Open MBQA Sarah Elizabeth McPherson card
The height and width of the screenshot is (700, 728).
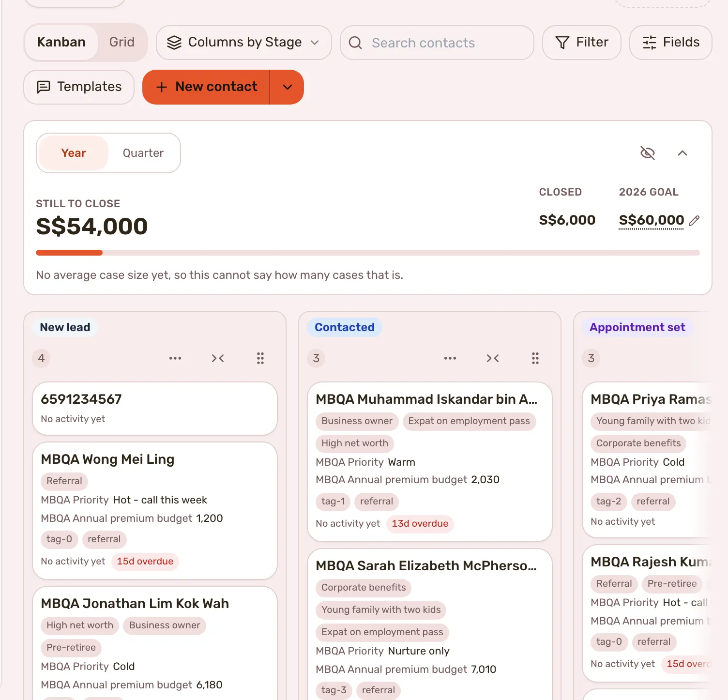[430, 624]
